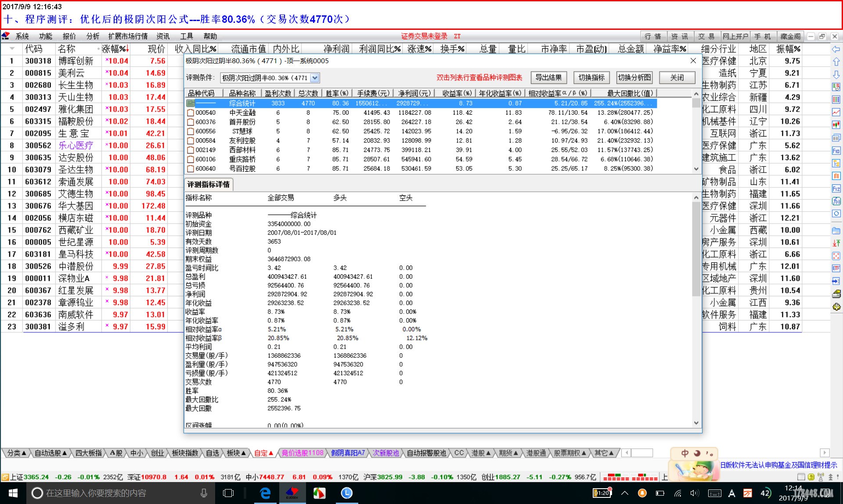Click the volume speaker icon in system tray
843x504 pixels.
[694, 493]
